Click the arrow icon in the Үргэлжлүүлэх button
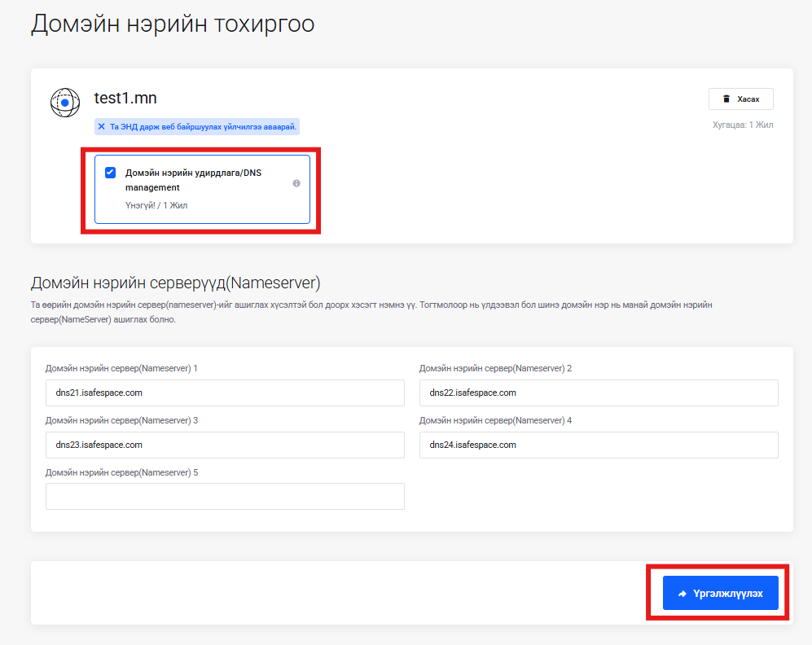 click(x=683, y=594)
